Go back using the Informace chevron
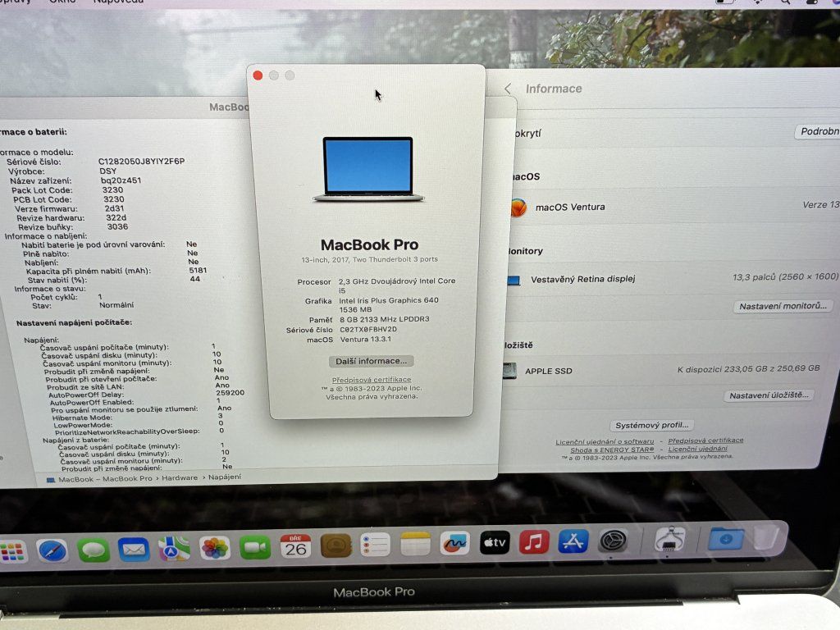 (x=508, y=89)
